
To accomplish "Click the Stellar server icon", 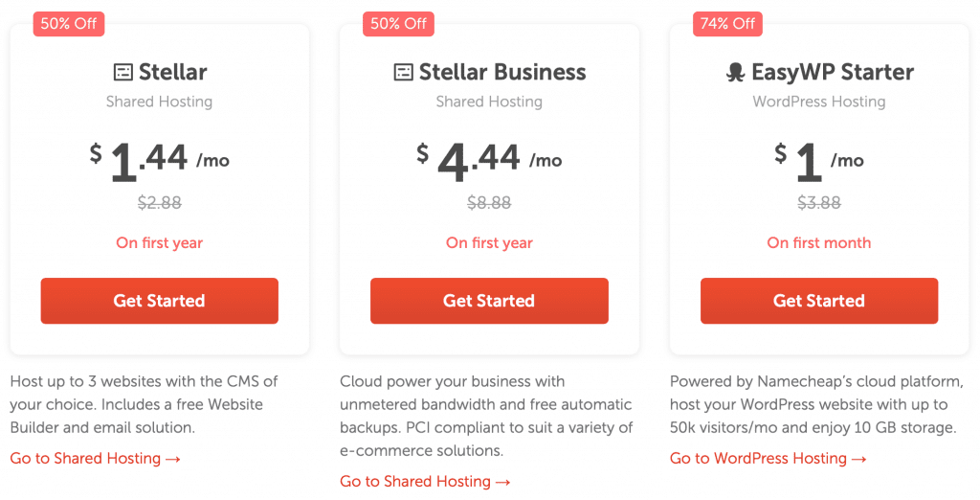I will pyautogui.click(x=122, y=73).
